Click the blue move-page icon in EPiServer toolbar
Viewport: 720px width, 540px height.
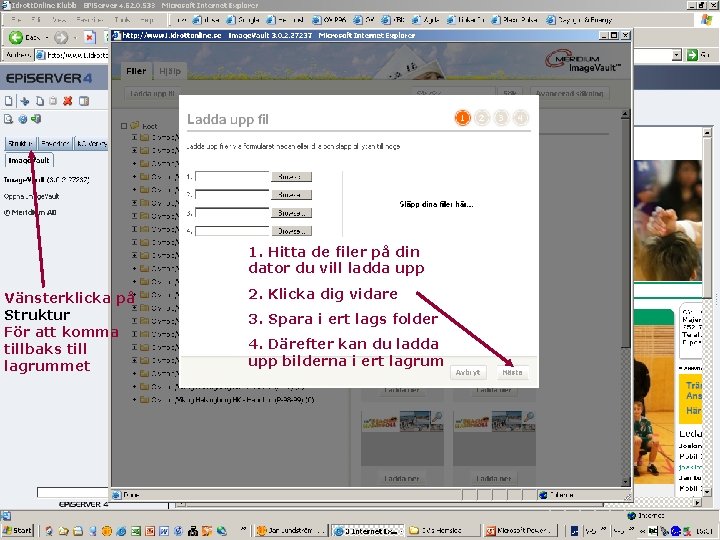(25, 101)
